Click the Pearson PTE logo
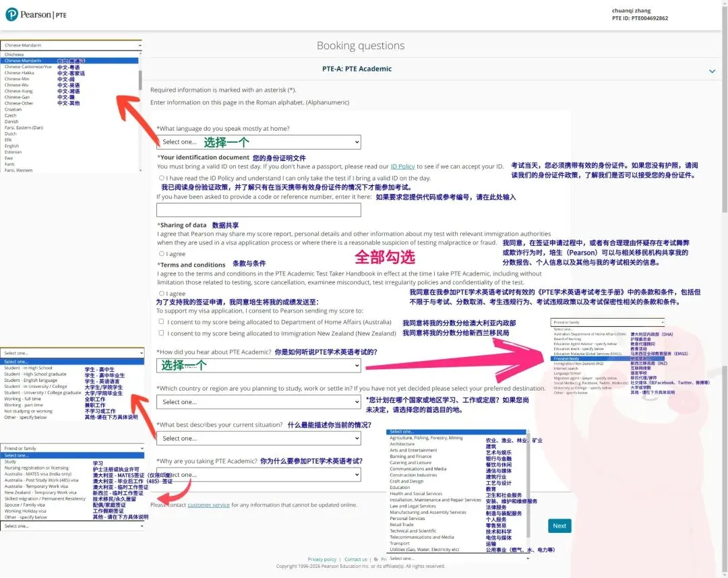Image resolution: width=728 pixels, height=578 pixels. [36, 14]
